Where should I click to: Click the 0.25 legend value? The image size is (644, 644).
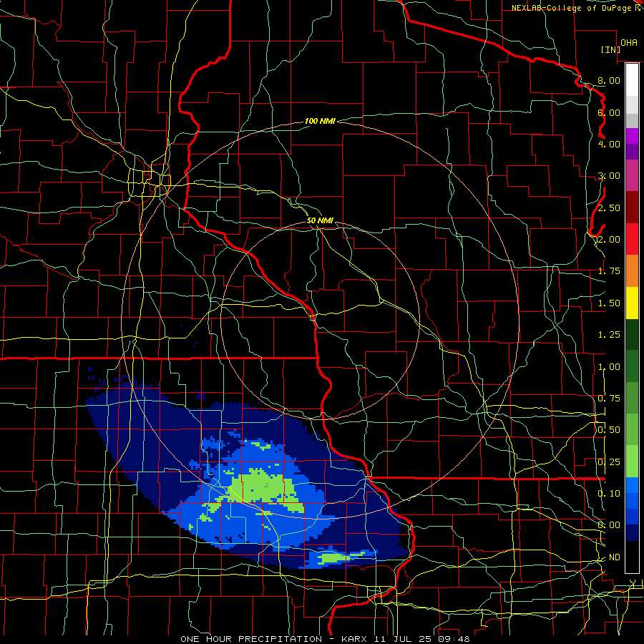(609, 462)
